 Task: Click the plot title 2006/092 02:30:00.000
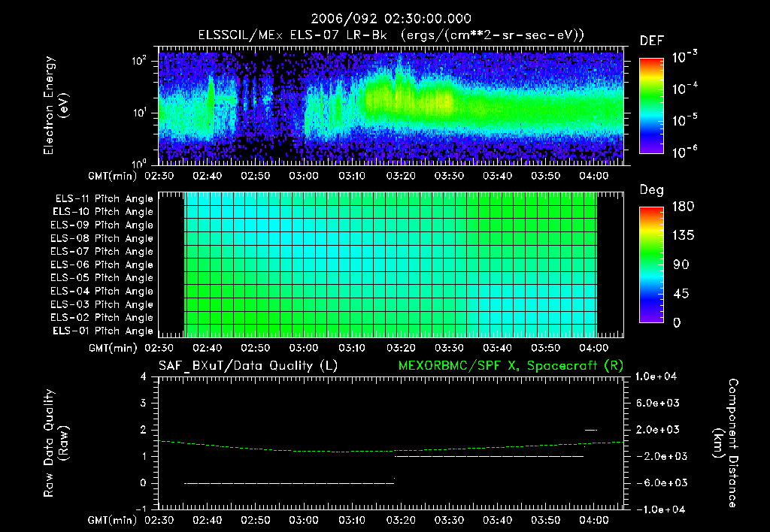pyautogui.click(x=391, y=19)
